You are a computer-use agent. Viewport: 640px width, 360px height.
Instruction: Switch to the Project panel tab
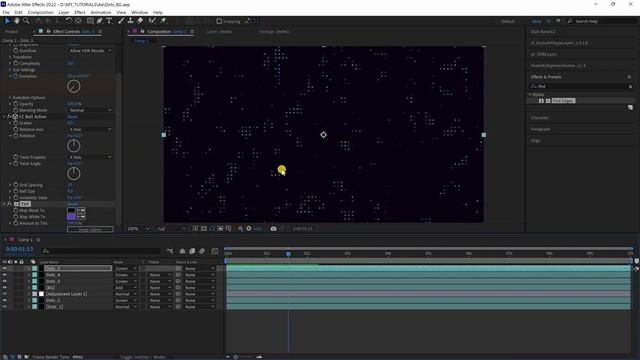(x=11, y=31)
